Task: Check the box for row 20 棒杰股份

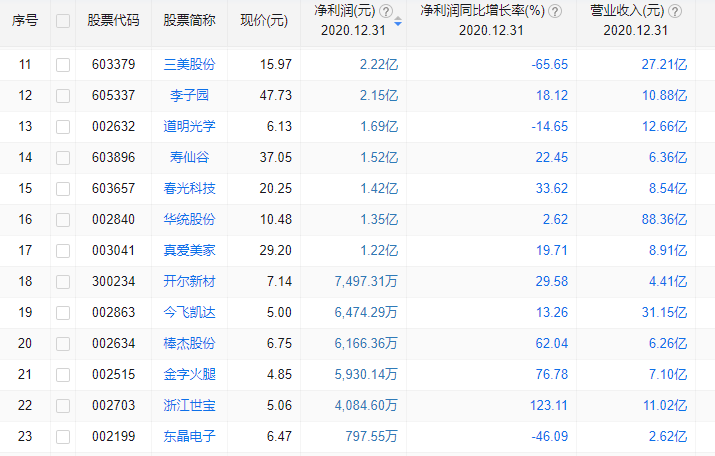Action: (x=63, y=344)
